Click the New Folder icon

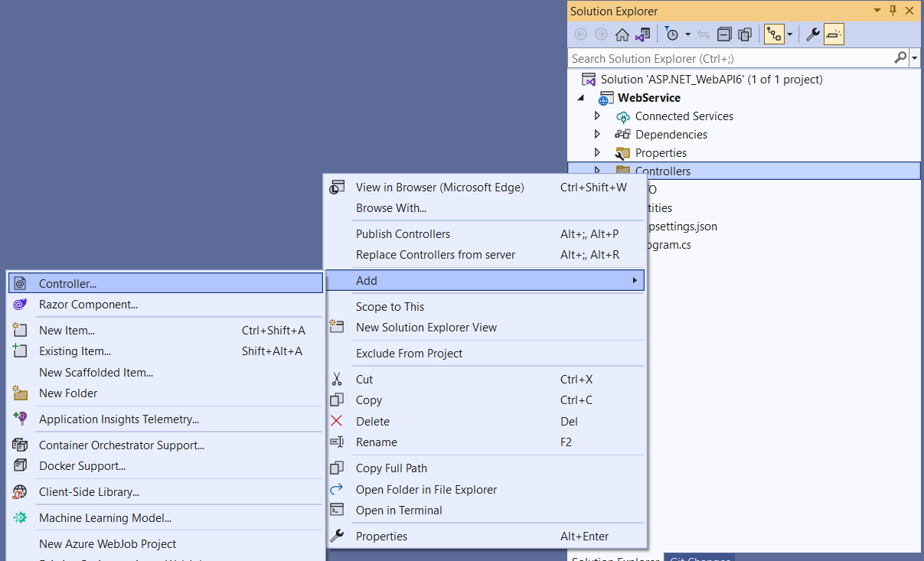tap(20, 393)
